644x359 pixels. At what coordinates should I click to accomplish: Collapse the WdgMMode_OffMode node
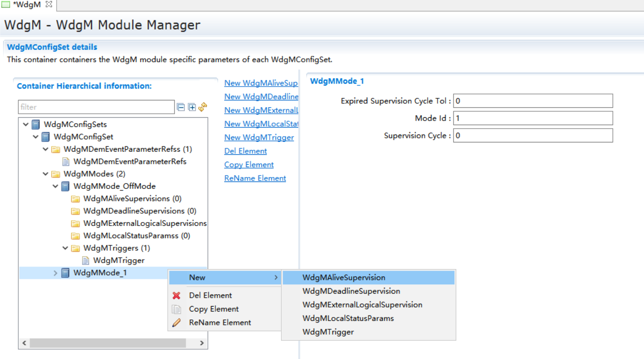55,186
